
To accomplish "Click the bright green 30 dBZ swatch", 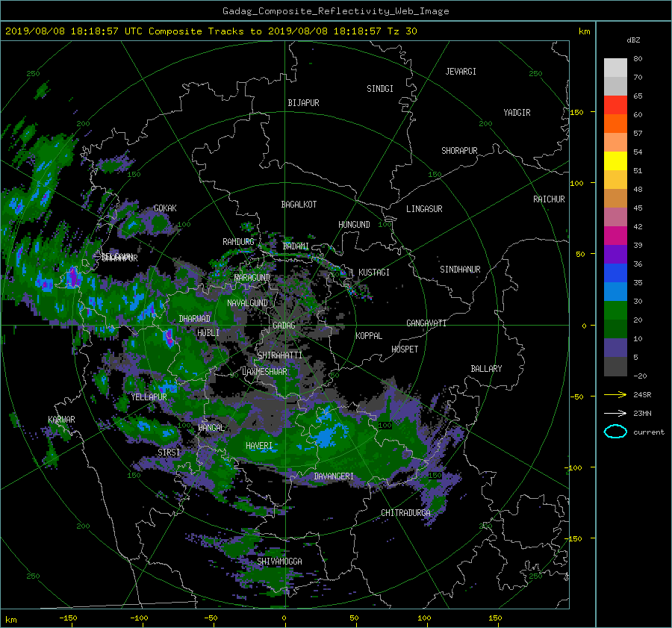I will tap(615, 311).
